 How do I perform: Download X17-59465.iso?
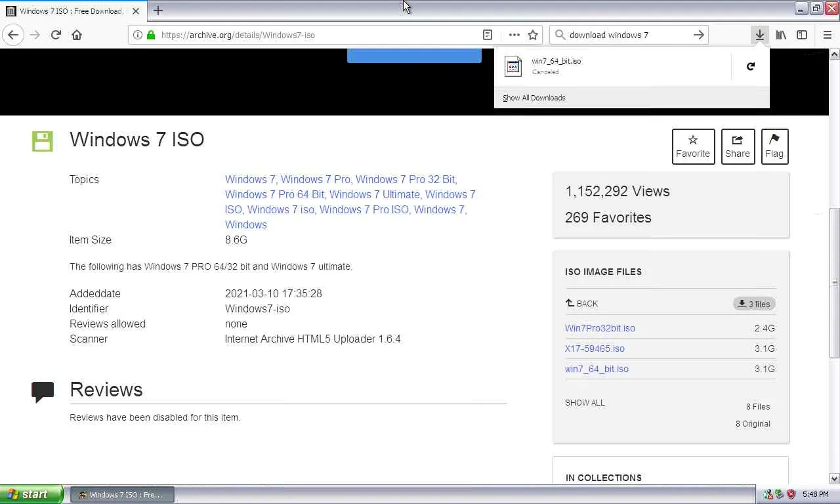pyautogui.click(x=595, y=348)
